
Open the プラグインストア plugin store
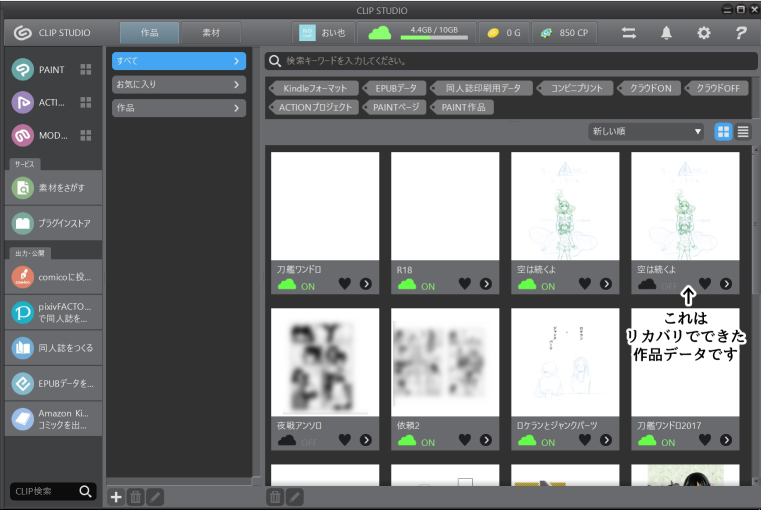tap(53, 223)
